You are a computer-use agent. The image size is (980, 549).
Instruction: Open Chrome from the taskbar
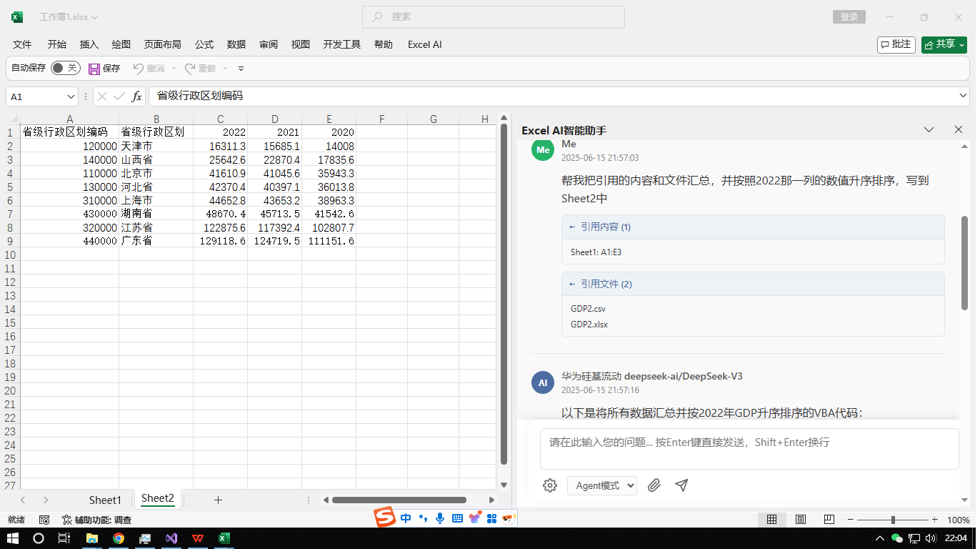[118, 538]
